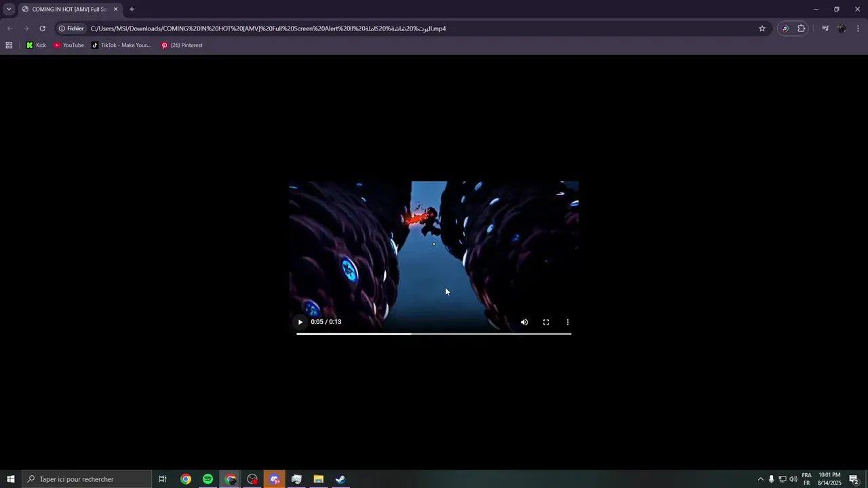Click the Taper ici pour rechercher box
868x488 pixels.
click(87, 479)
